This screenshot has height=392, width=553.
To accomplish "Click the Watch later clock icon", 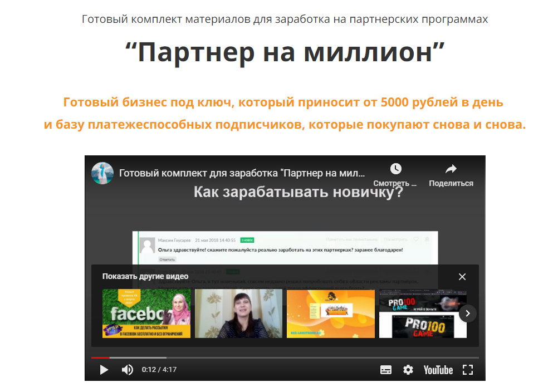I will pos(395,169).
